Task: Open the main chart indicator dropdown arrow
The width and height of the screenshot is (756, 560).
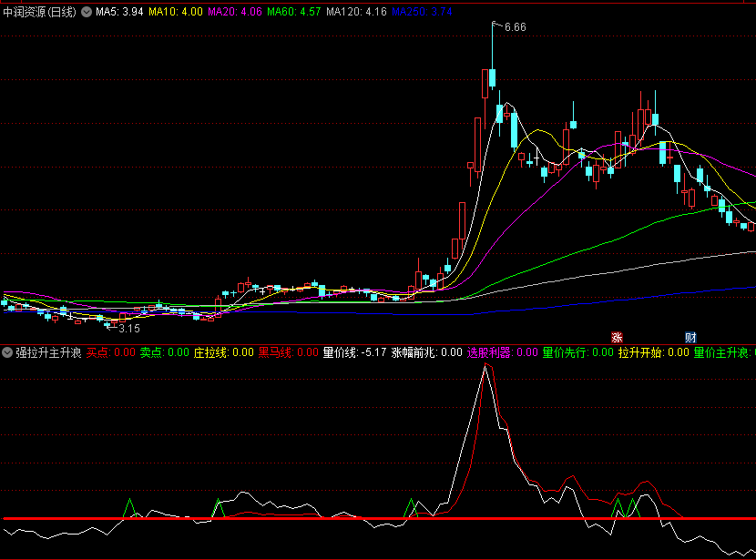Action: coord(87,12)
